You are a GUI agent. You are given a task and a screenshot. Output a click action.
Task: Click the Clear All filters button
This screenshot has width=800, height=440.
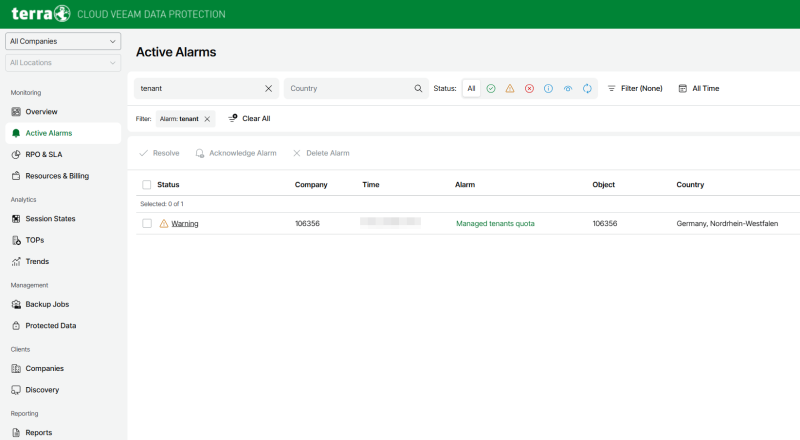click(x=249, y=118)
